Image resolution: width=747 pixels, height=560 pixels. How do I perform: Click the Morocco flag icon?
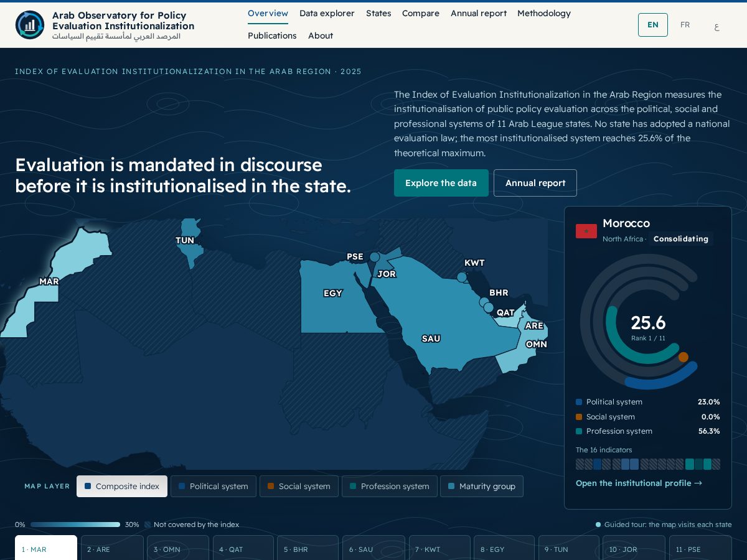(x=586, y=231)
